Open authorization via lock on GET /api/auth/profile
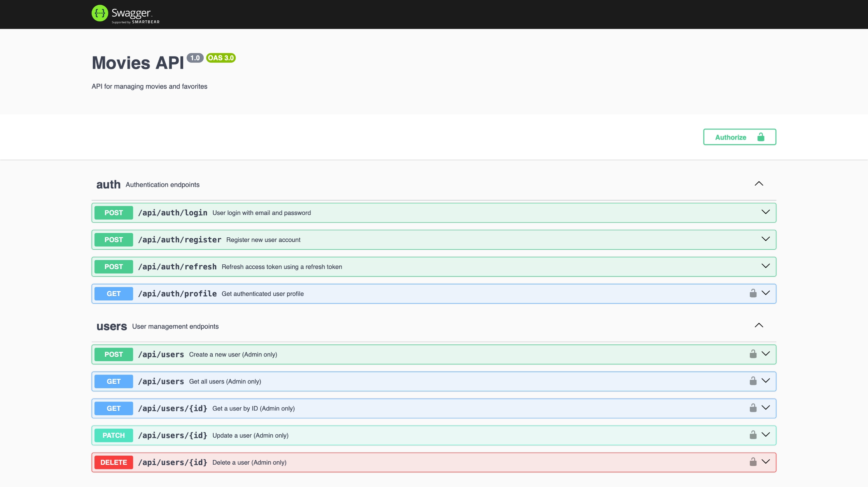868x487 pixels. [753, 293]
